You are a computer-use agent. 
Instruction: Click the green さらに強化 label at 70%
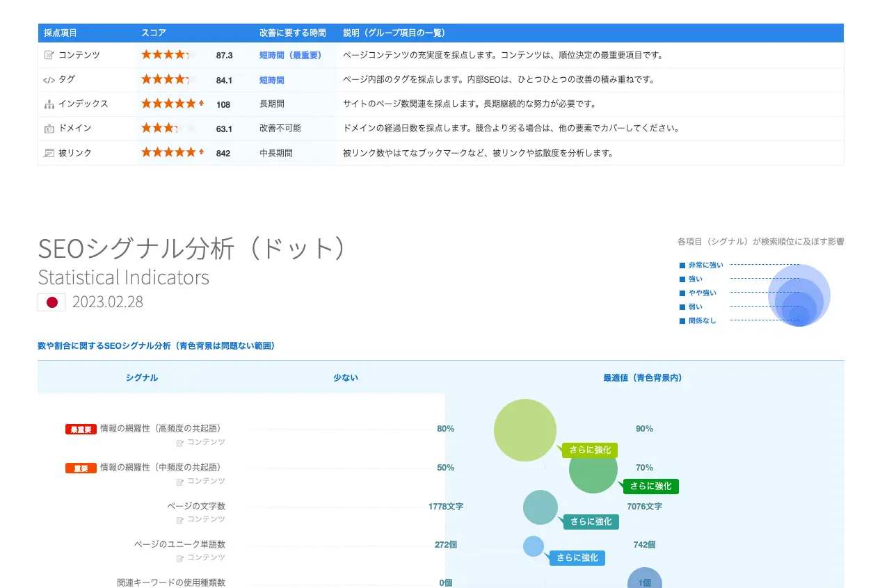[650, 486]
